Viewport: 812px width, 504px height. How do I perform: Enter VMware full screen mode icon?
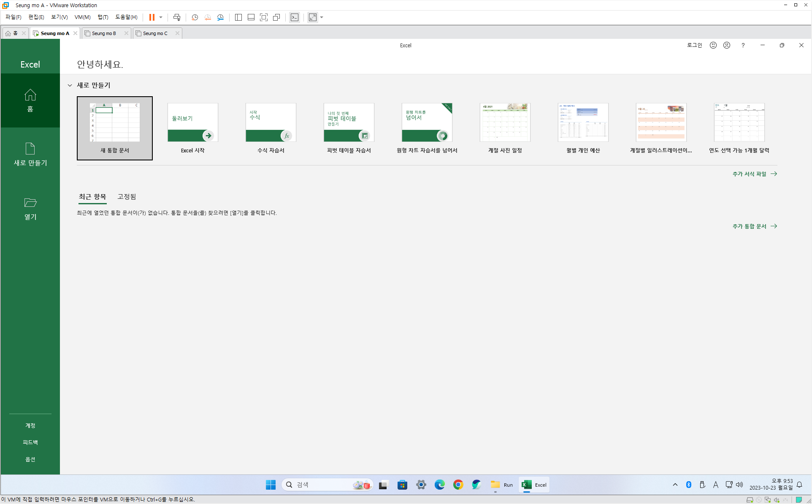(x=264, y=17)
